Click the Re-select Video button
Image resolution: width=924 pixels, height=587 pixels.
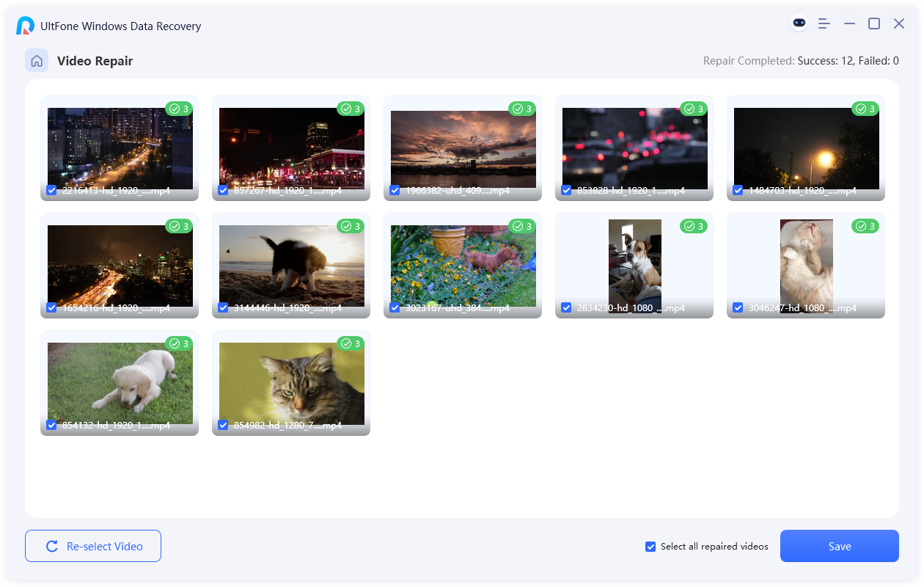pyautogui.click(x=92, y=546)
